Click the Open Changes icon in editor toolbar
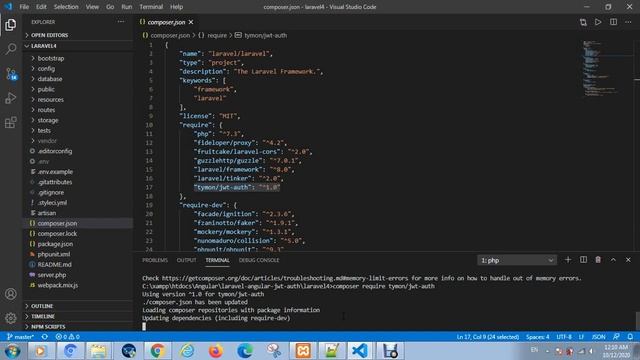This screenshot has width=640, height=360. 583,22
